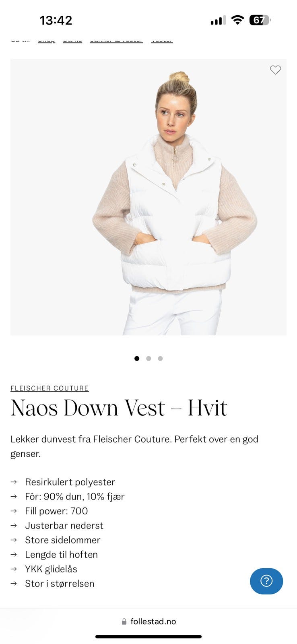297x644 pixels.
Task: Select the third image carousel dot
Action: tap(160, 358)
